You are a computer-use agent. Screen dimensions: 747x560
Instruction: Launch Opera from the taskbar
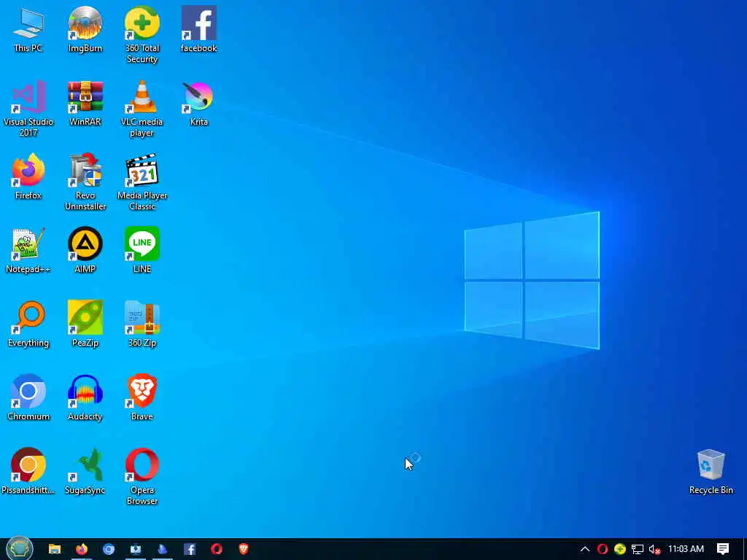216,549
